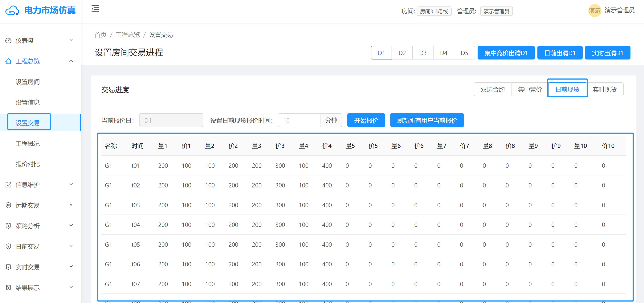Select the D3 day option
The image size is (644, 303).
[x=423, y=53]
